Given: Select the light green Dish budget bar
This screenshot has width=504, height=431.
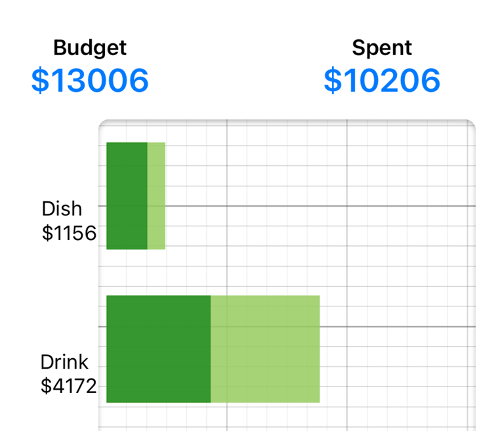Looking at the screenshot, I should pyautogui.click(x=156, y=195).
